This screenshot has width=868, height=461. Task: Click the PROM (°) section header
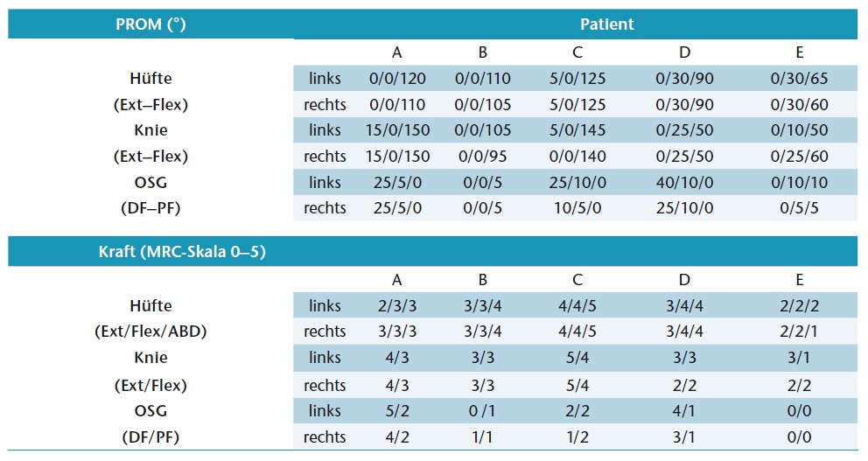pyautogui.click(x=150, y=24)
